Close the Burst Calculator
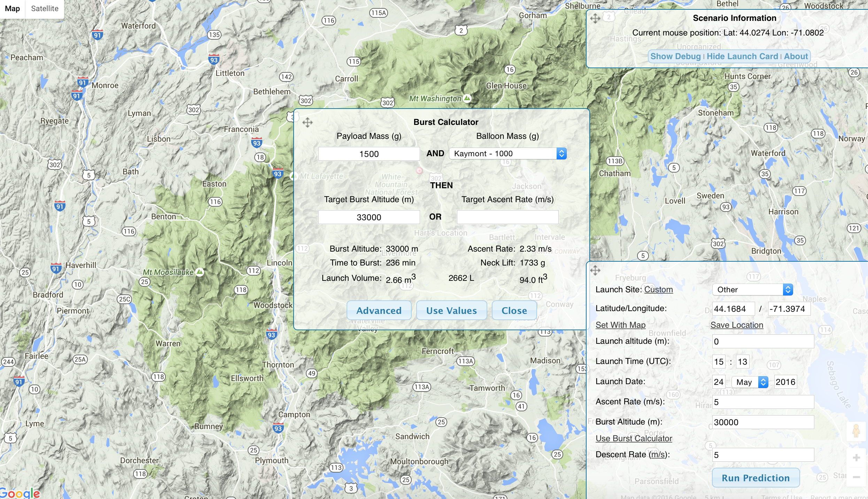868x499 pixels. tap(514, 310)
